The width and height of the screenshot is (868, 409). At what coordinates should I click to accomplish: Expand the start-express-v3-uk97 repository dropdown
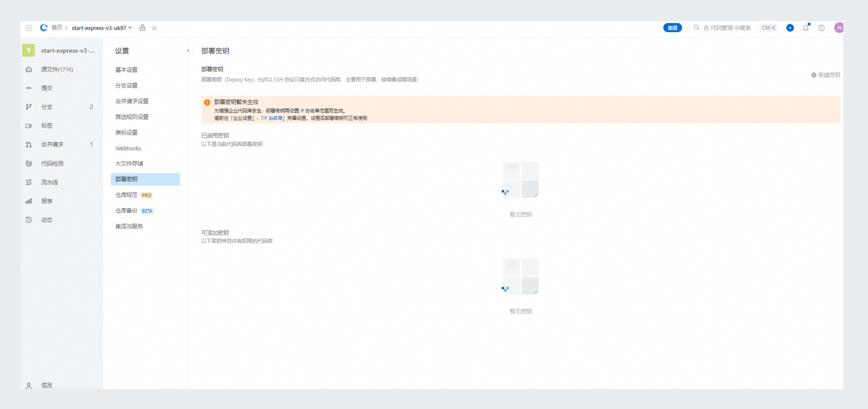coord(130,28)
